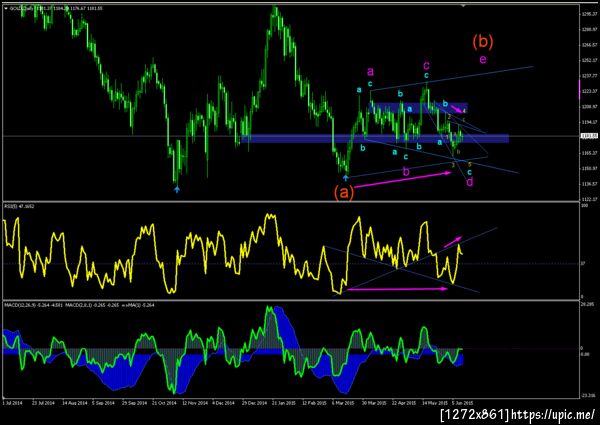Click the blue up arrow above orange (a)
This screenshot has height=425, width=600.
(x=346, y=177)
